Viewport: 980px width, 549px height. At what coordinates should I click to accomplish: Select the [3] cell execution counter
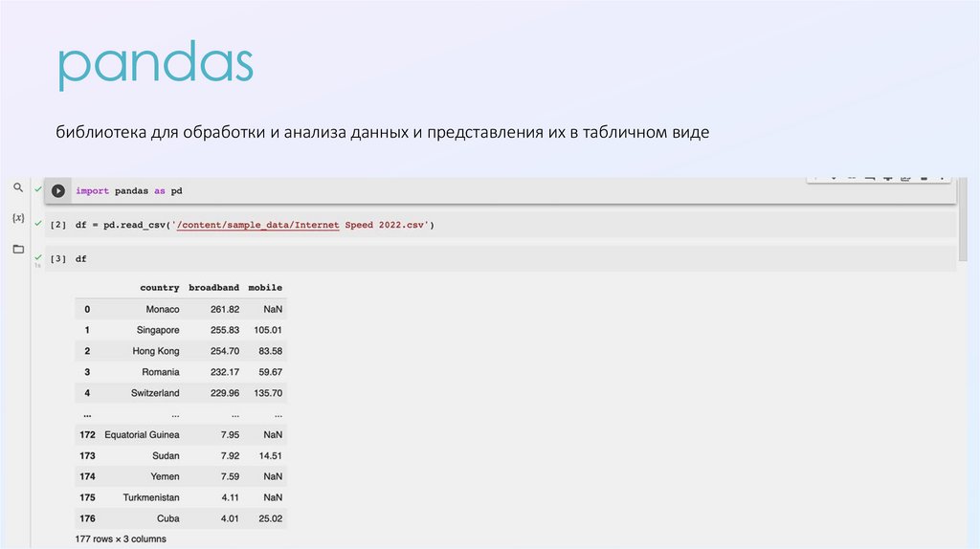pos(58,258)
